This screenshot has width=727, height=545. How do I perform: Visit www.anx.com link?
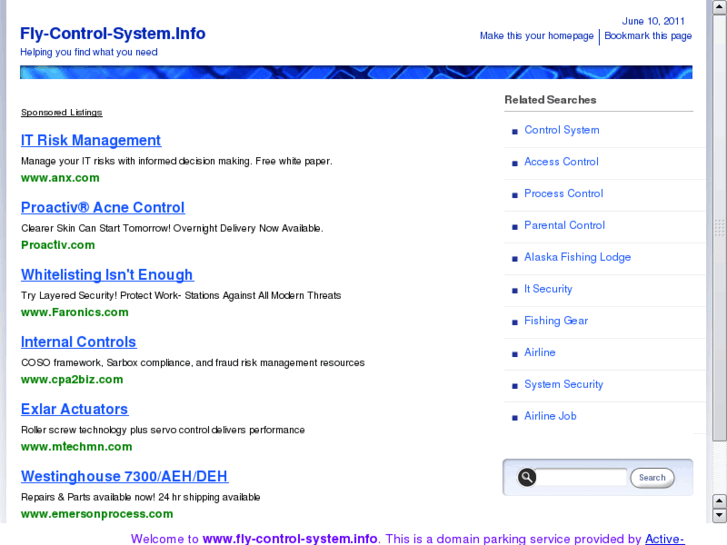pos(60,178)
